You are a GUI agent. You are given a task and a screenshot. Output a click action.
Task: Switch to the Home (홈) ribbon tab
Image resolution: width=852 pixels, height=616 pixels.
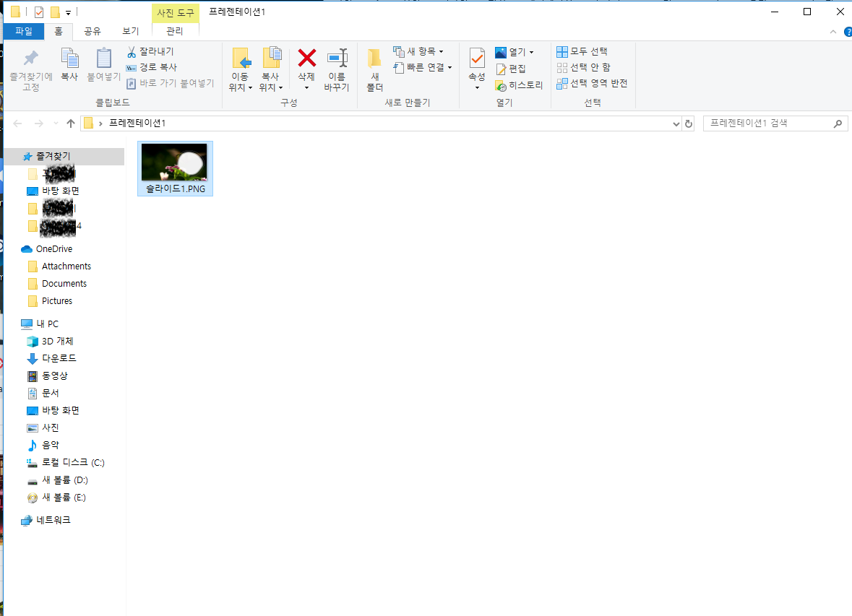[x=59, y=32]
